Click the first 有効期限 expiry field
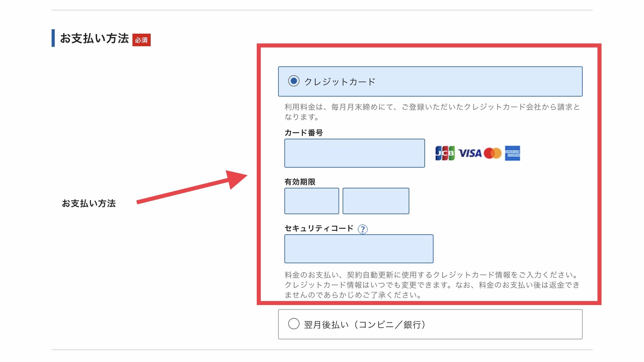644x362 pixels. tap(312, 201)
